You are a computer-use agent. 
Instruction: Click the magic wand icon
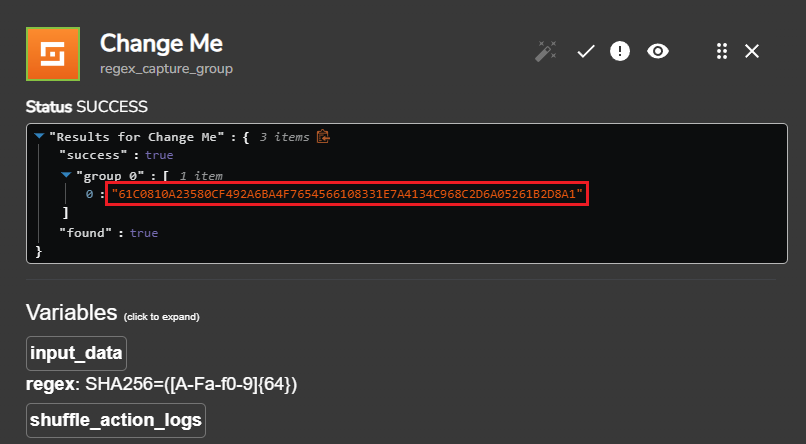coord(545,51)
